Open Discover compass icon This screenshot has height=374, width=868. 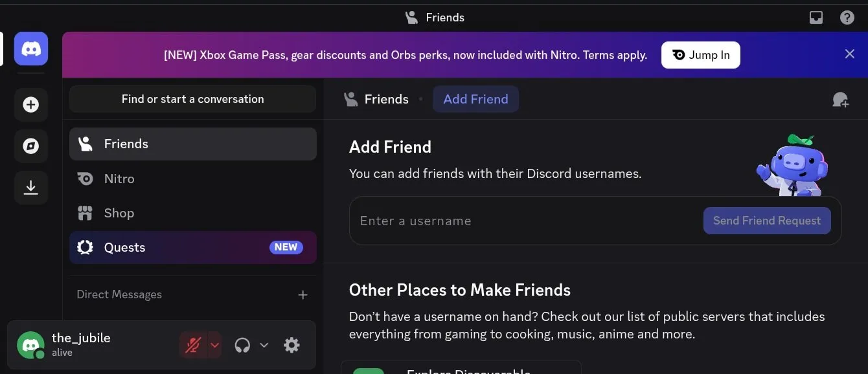pyautogui.click(x=31, y=146)
